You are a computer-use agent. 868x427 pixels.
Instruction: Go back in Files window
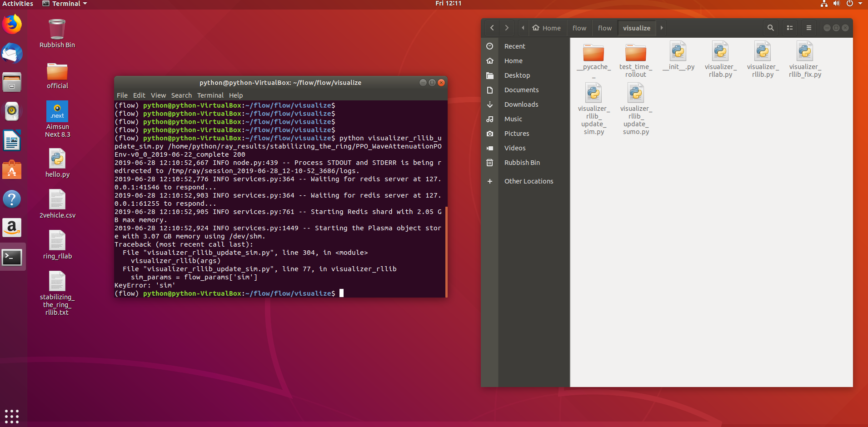click(492, 28)
